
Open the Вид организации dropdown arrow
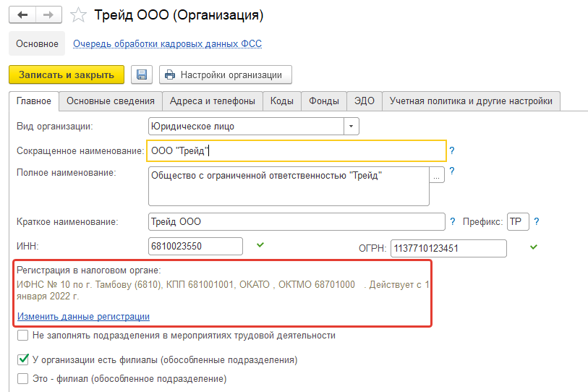pos(351,127)
